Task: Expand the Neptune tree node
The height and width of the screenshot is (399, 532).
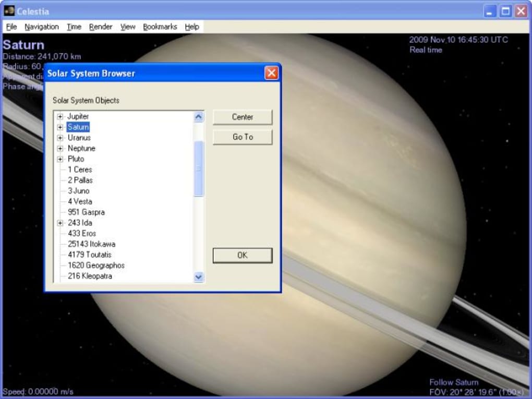Action: (60, 148)
